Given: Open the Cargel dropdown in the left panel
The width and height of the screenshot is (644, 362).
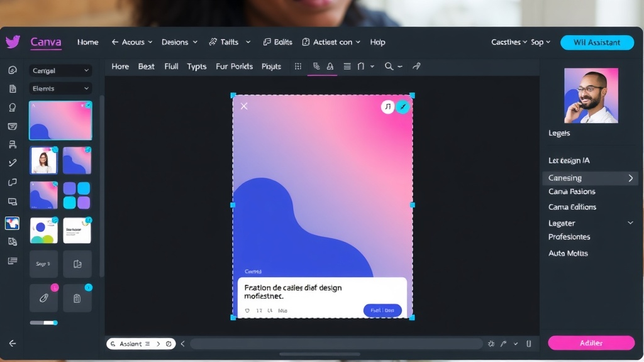Looking at the screenshot, I should pyautogui.click(x=60, y=70).
